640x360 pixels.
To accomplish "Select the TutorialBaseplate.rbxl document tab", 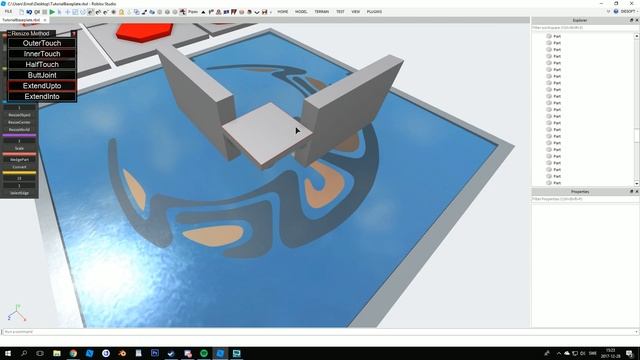I will [21, 20].
